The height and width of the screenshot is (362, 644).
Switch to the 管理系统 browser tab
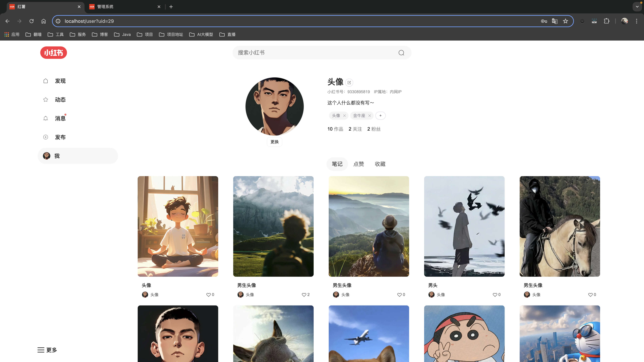(125, 7)
